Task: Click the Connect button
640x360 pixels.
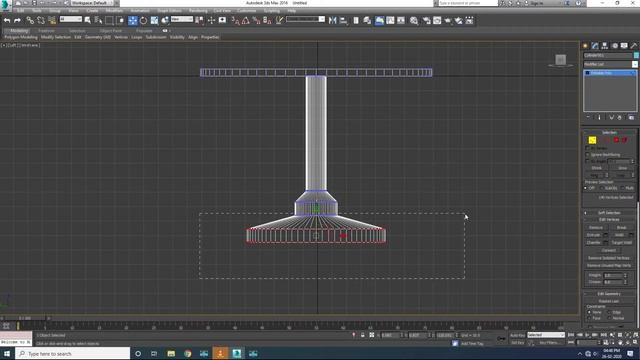Action: tap(609, 250)
